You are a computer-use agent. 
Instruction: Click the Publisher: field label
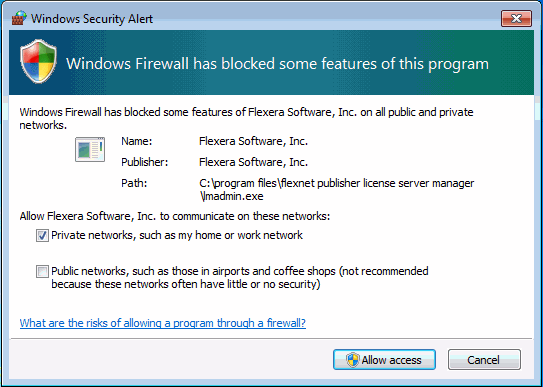[145, 162]
